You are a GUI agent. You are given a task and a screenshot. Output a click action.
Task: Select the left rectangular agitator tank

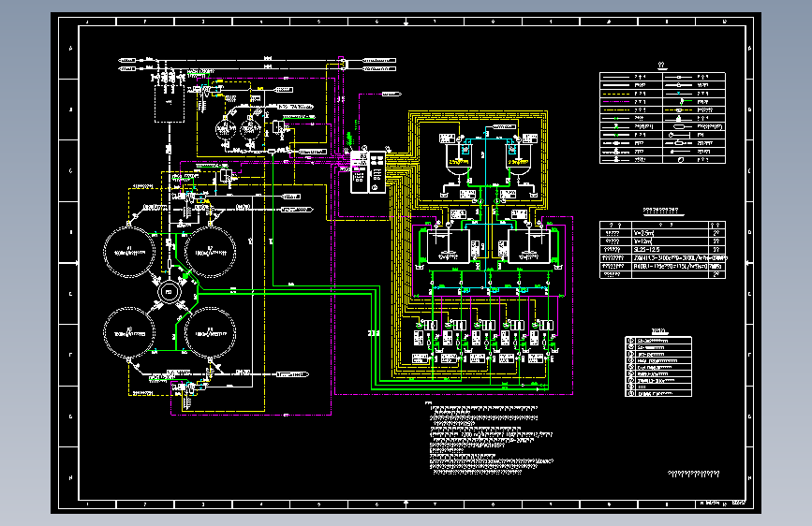(x=448, y=246)
